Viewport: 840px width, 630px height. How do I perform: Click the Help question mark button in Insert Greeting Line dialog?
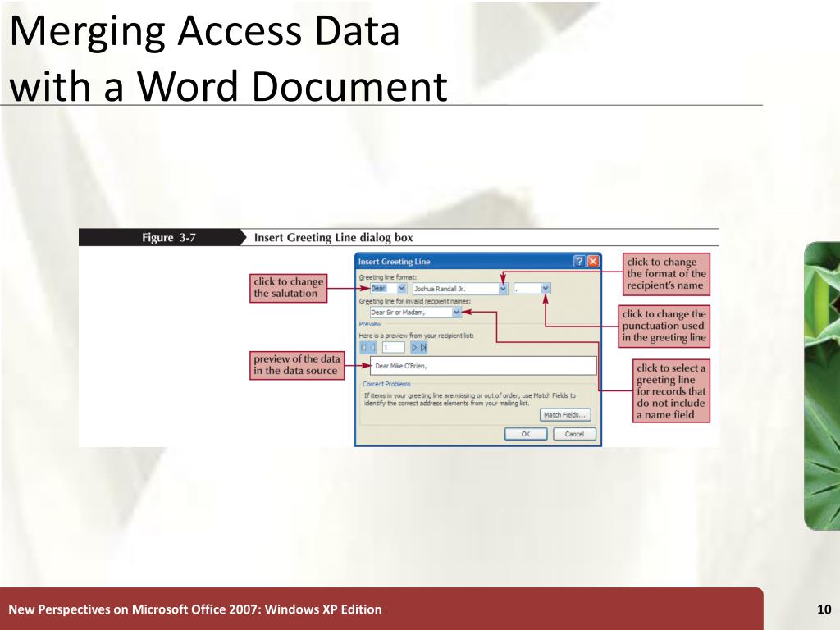coord(579,262)
